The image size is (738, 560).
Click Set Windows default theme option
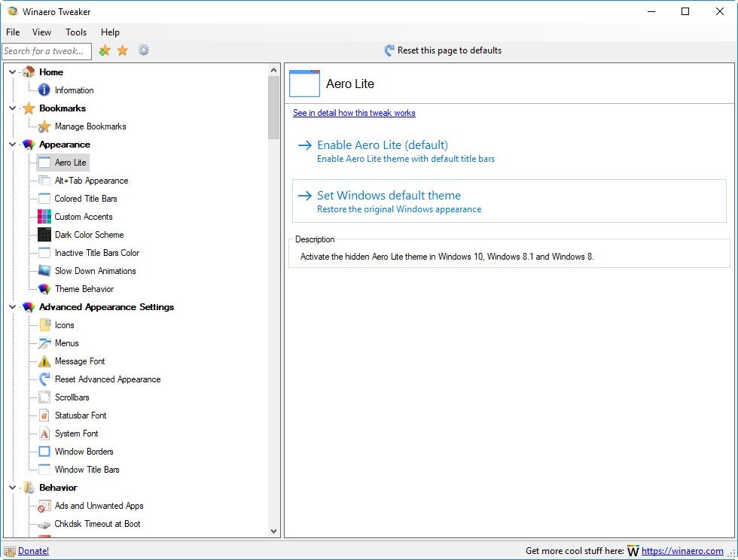[x=509, y=201]
